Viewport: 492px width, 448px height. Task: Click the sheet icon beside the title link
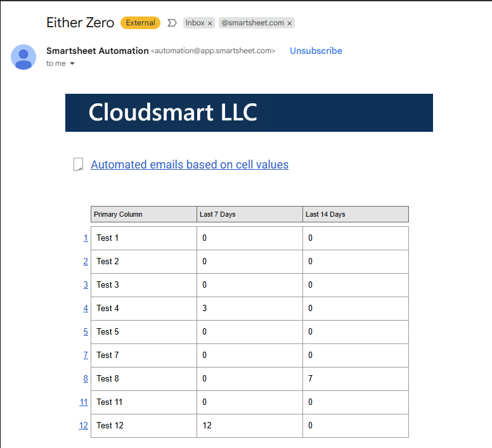(78, 165)
